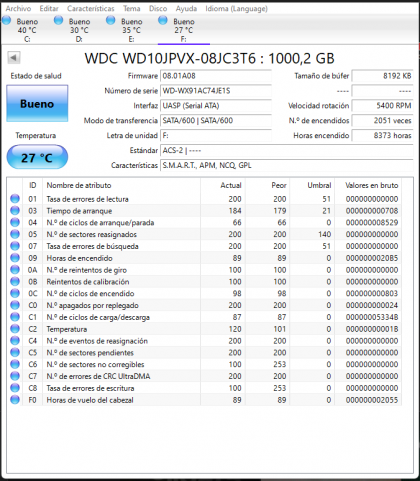This screenshot has height=481, width=420.
Task: Click the Interfaz field UASP (Serial ATA)
Action: (x=216, y=106)
